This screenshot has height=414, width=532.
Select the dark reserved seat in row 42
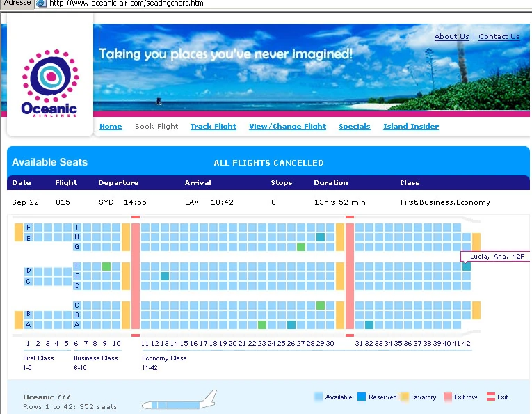[467, 266]
